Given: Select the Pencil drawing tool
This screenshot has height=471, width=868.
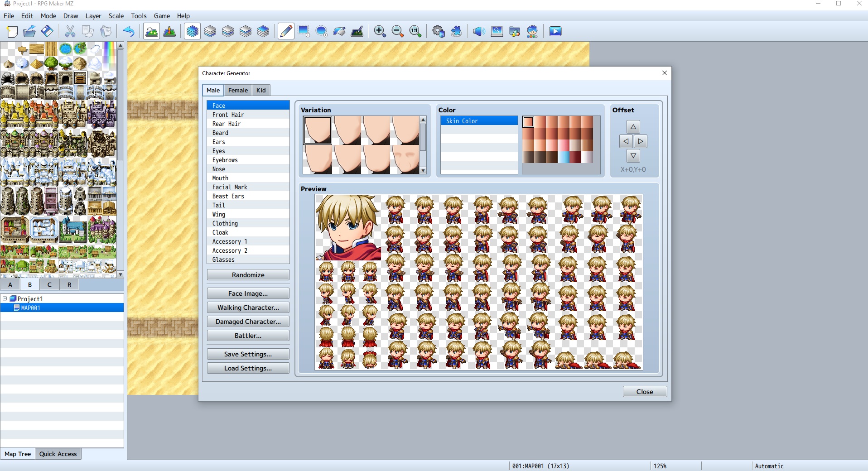Looking at the screenshot, I should [286, 31].
